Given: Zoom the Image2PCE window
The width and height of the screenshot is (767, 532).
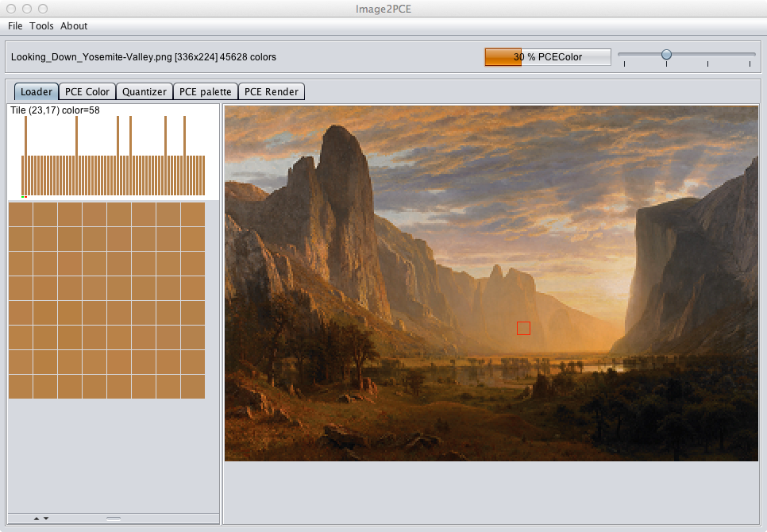Looking at the screenshot, I should point(43,9).
